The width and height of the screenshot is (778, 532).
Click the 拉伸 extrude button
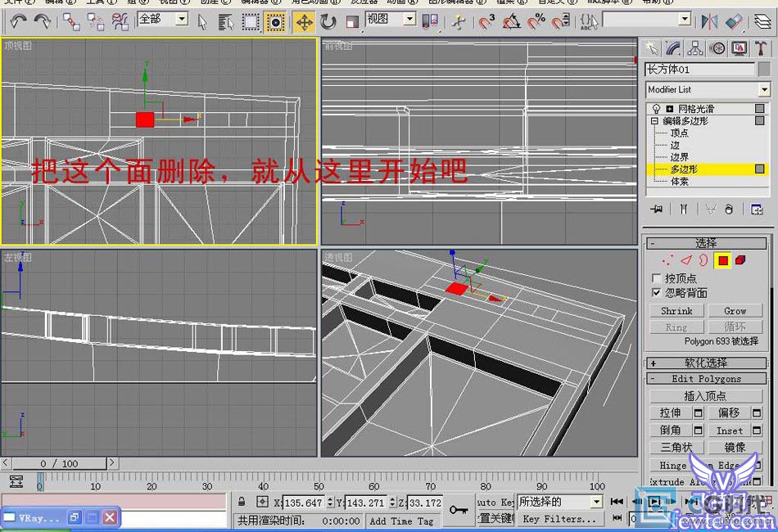click(x=671, y=413)
